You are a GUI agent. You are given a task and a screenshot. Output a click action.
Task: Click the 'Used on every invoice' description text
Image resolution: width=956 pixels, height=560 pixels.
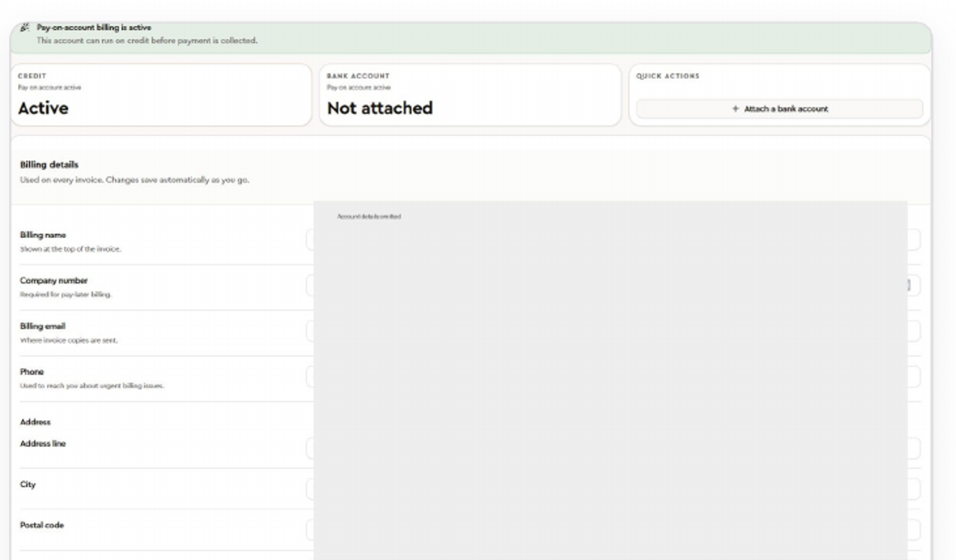click(x=135, y=180)
